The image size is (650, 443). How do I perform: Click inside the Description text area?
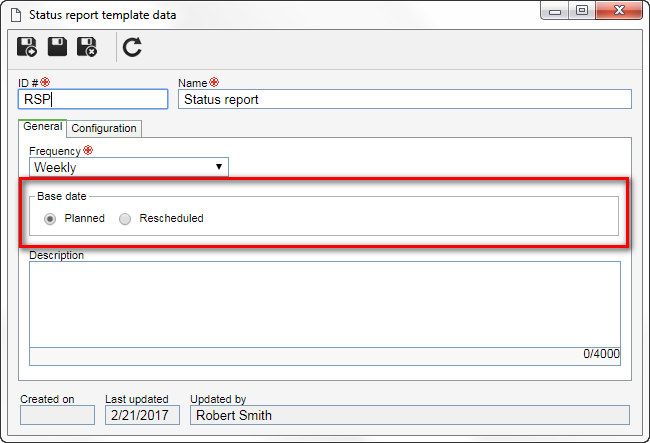coord(325,305)
